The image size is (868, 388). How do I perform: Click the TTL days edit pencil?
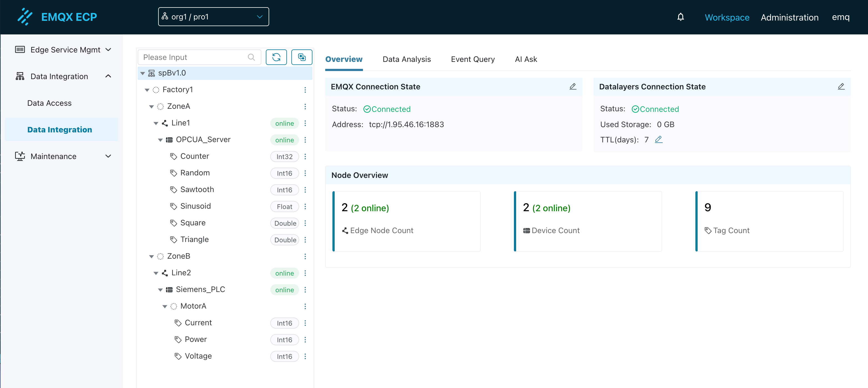[658, 139]
